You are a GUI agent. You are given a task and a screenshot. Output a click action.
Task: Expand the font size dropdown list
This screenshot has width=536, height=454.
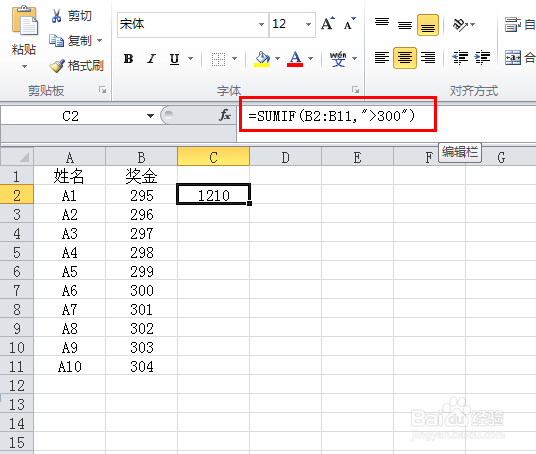pyautogui.click(x=309, y=25)
